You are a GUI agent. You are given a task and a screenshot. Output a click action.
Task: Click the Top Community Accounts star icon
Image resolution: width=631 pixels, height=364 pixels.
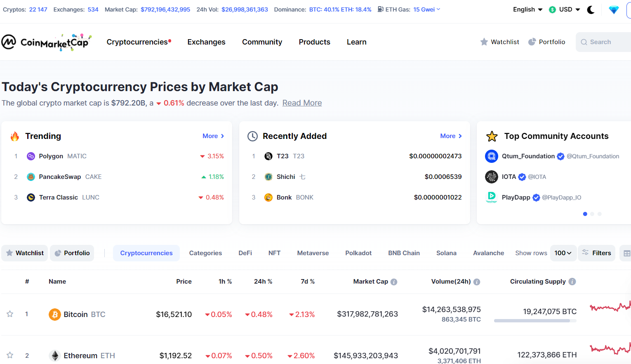point(492,136)
